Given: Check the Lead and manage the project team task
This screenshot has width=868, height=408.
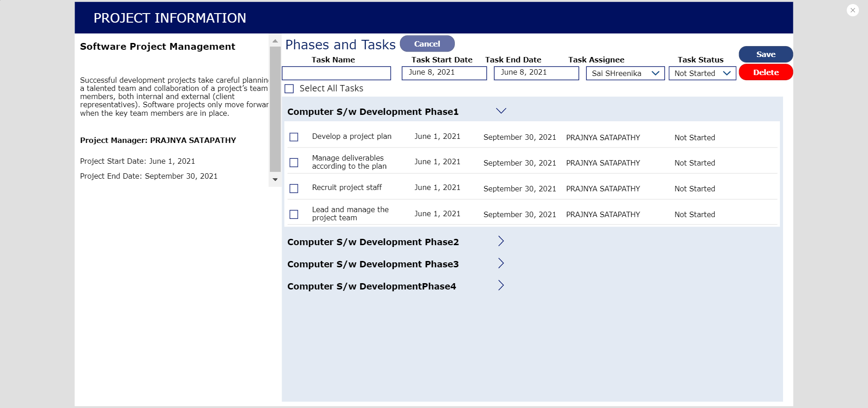Looking at the screenshot, I should click(294, 214).
